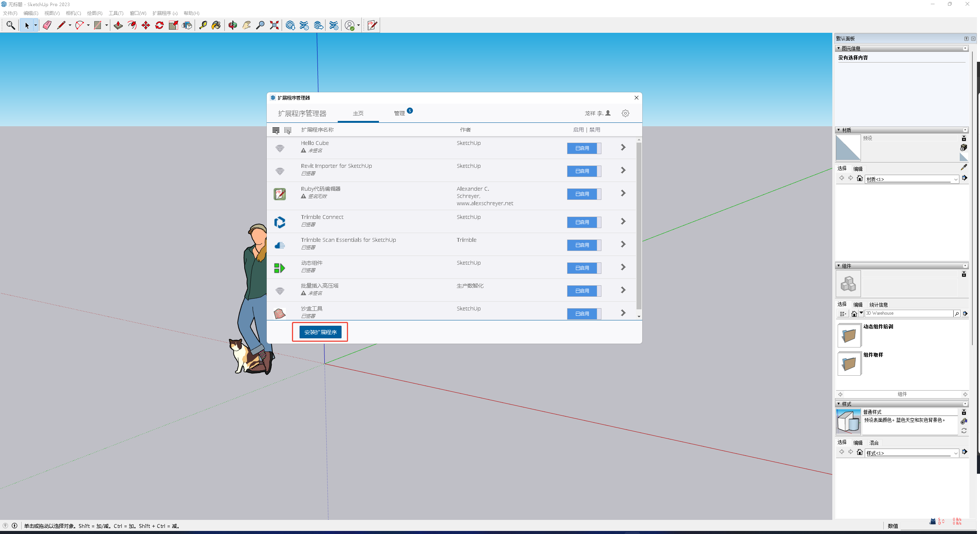Toggle Trimble Connect enabled switch

(584, 222)
